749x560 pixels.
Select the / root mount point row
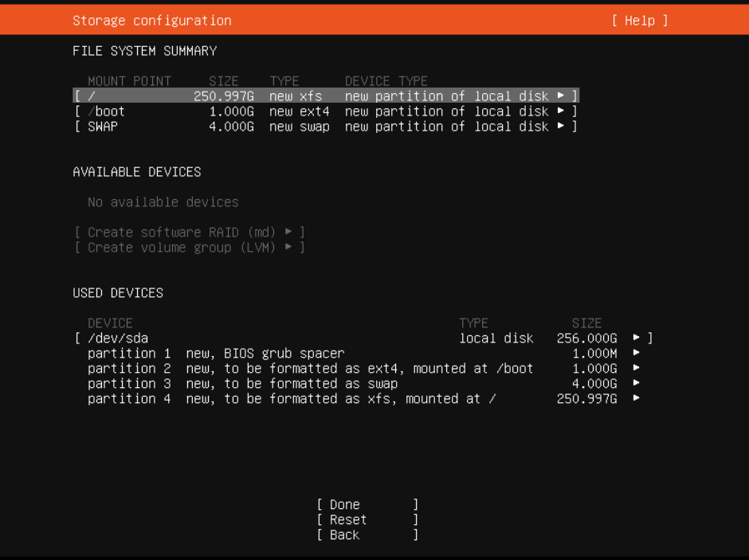click(x=326, y=96)
